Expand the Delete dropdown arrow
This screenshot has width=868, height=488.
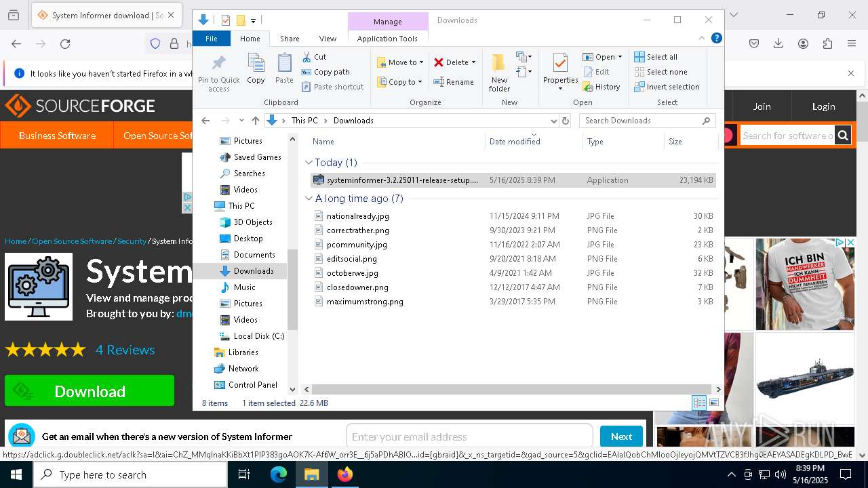click(x=473, y=62)
